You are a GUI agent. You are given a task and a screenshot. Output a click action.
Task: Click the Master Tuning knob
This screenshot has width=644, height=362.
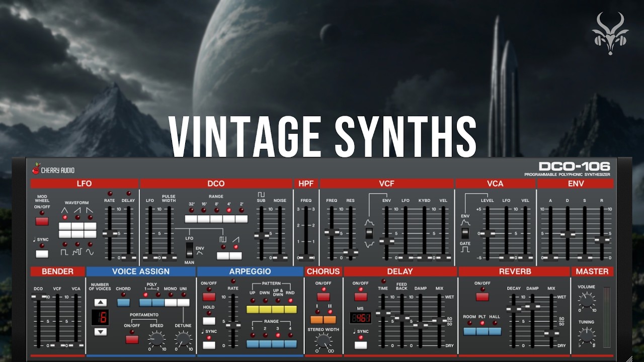[586, 335]
